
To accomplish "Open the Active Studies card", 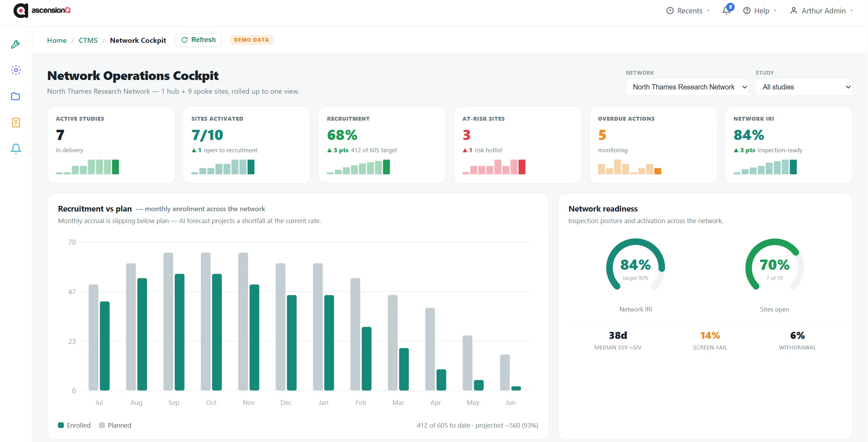I will point(111,145).
